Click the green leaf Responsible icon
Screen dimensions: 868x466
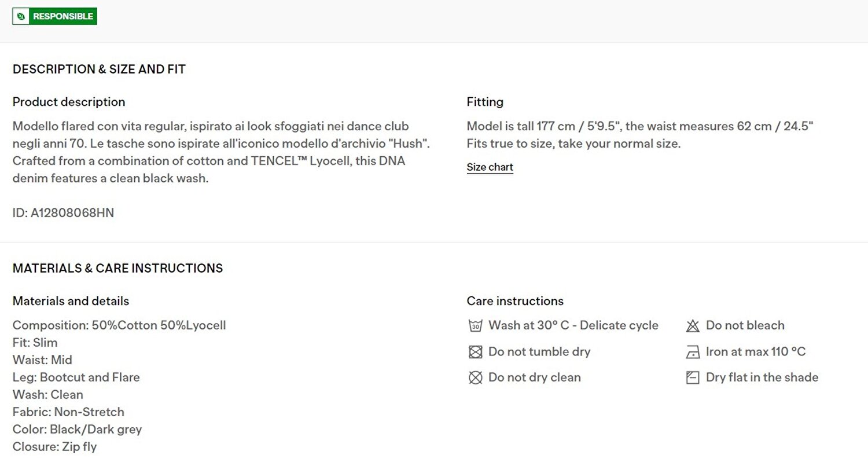[21, 16]
